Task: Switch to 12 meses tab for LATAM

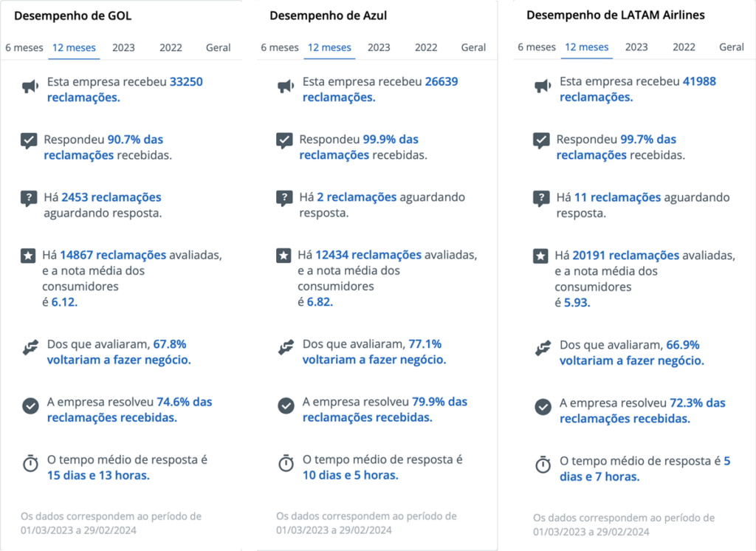Action: click(x=586, y=47)
